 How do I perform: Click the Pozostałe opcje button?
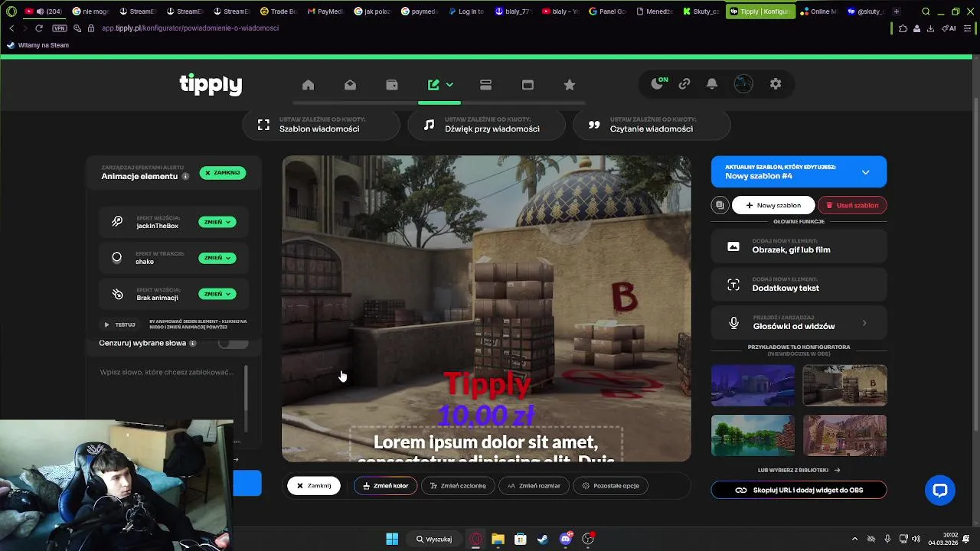[x=611, y=486]
